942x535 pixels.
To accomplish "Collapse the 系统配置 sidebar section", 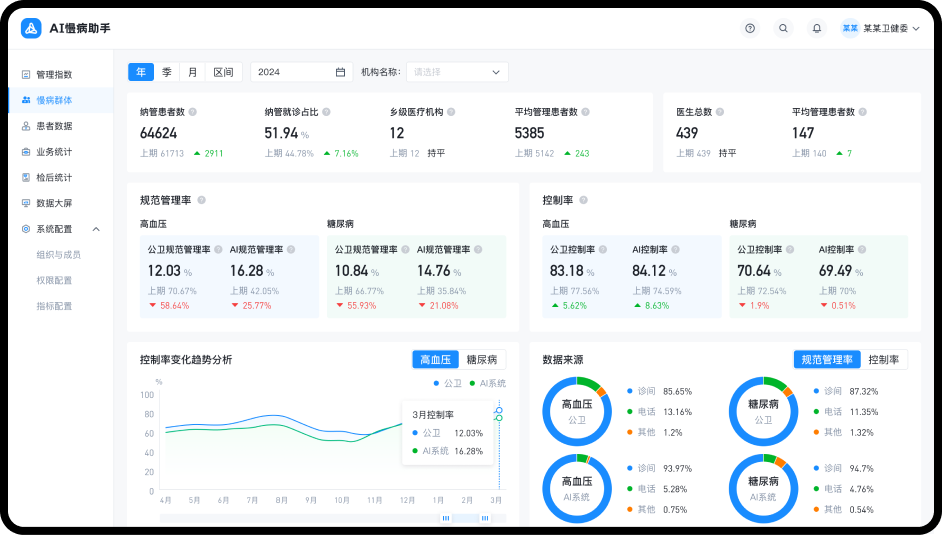I will [x=96, y=229].
